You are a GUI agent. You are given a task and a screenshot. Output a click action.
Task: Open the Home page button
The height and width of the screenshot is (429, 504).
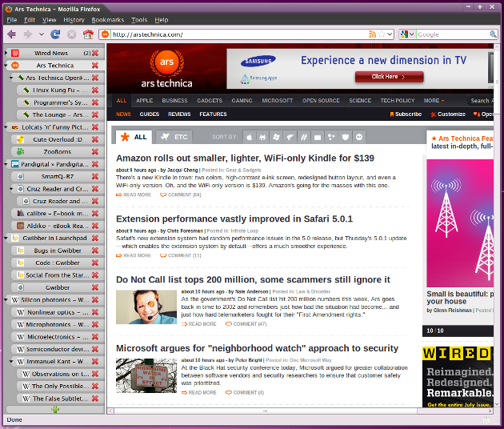88,34
